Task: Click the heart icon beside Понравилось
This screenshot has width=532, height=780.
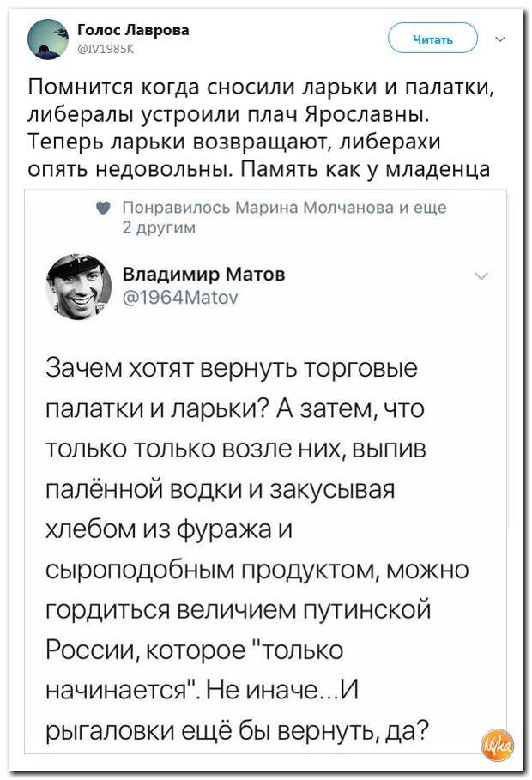Action: click(103, 208)
